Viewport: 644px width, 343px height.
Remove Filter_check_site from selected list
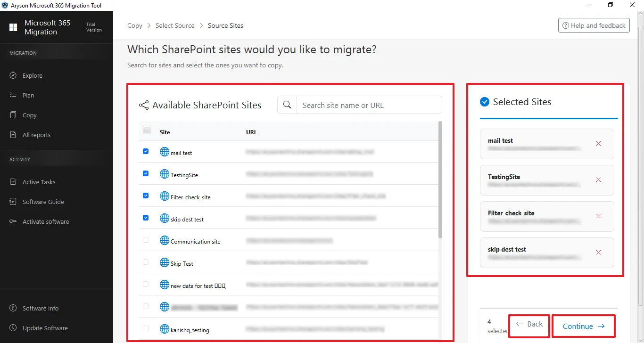[598, 216]
